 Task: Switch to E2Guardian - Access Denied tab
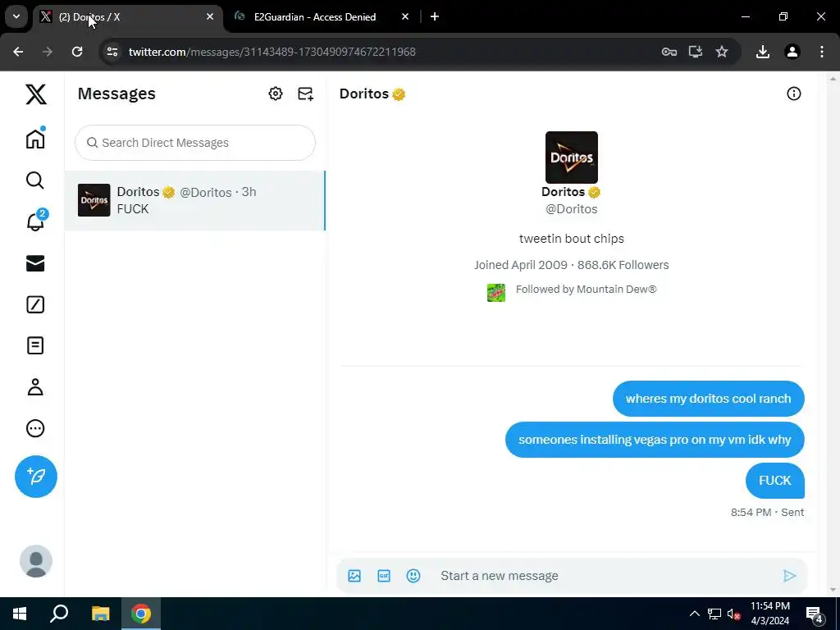pos(315,17)
